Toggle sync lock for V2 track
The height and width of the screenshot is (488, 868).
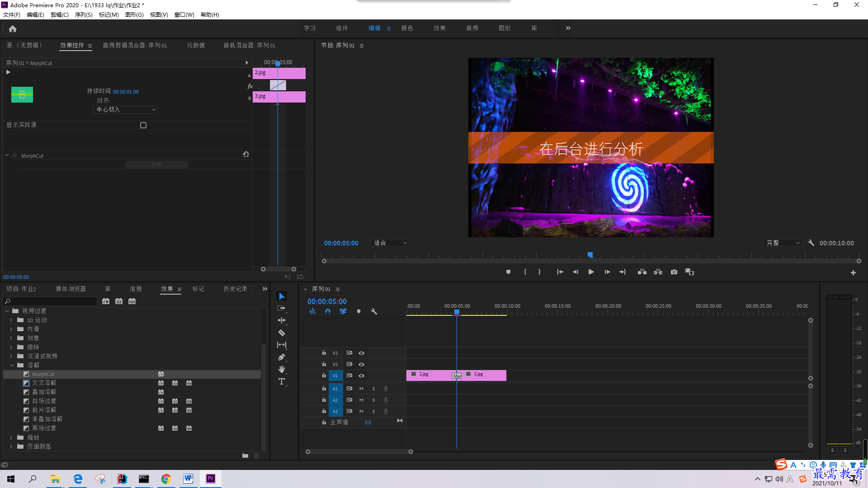click(x=349, y=364)
